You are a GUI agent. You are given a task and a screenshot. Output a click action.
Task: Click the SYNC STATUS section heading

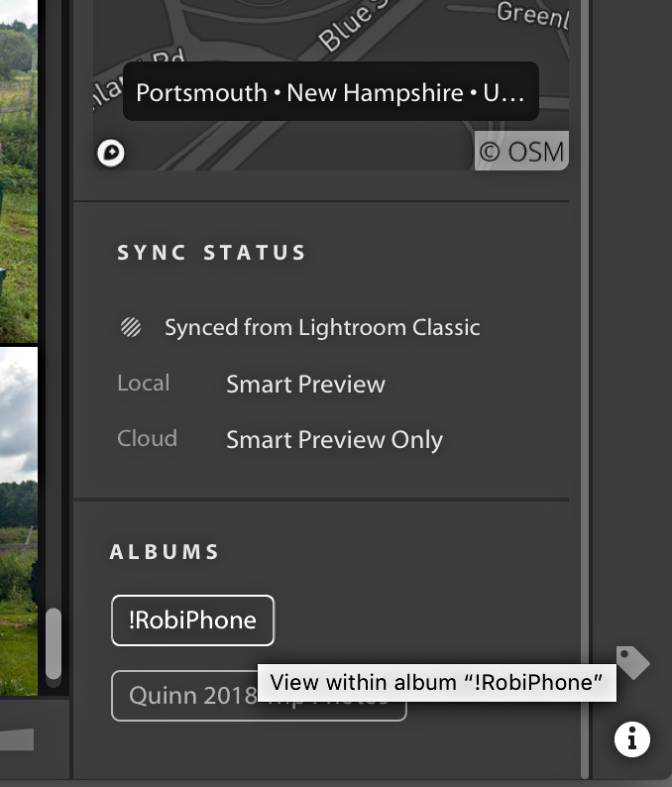(212, 253)
